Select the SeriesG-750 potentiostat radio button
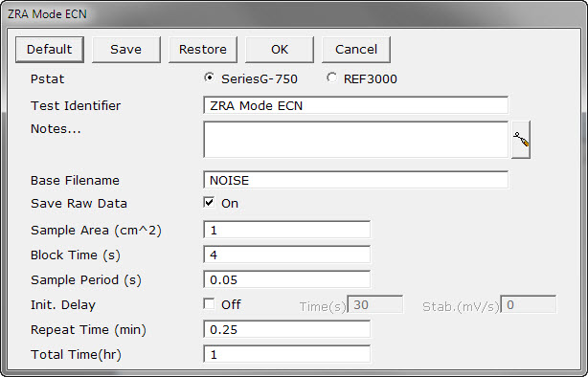Screen dimensions: 588x377 (x=210, y=78)
